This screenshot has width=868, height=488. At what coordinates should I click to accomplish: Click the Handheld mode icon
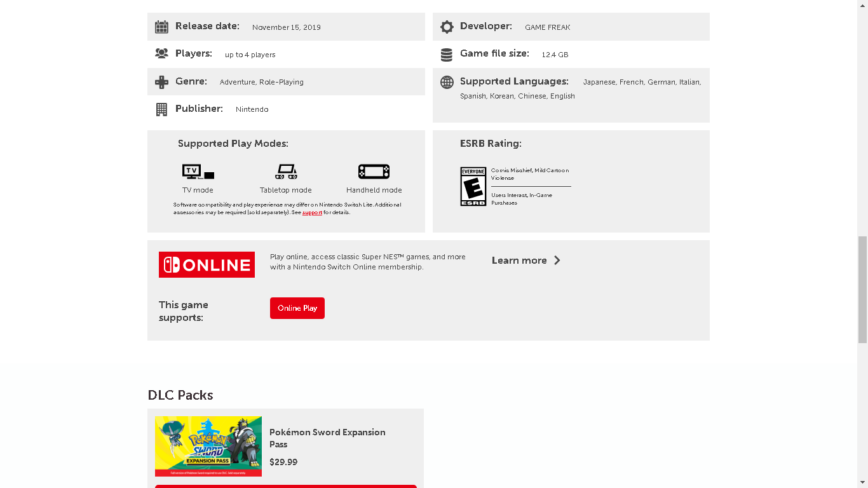pyautogui.click(x=374, y=172)
